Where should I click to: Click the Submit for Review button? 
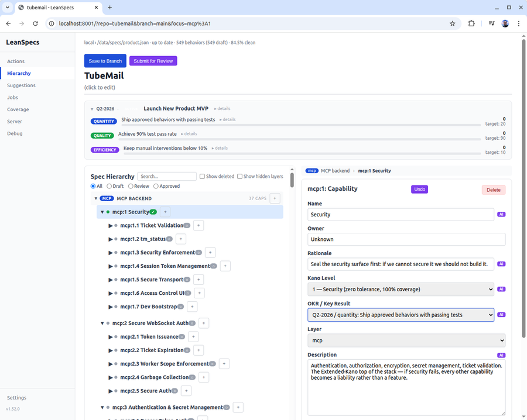point(153,61)
